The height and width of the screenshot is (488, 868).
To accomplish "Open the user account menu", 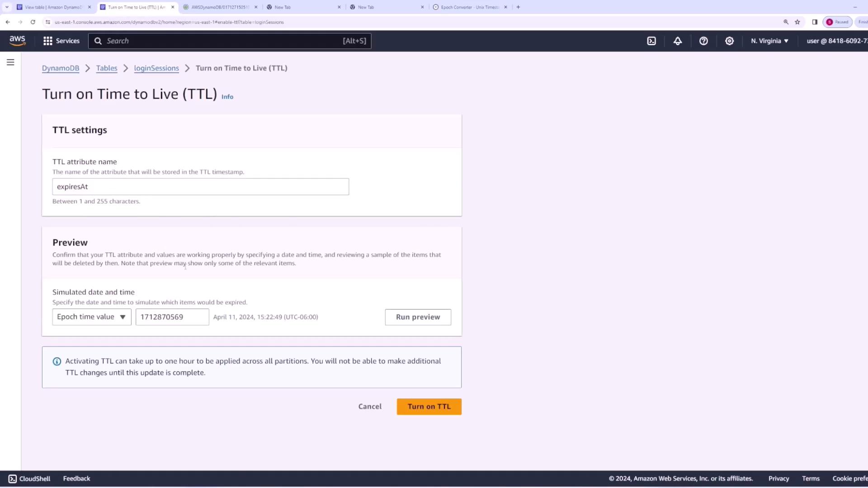I will (836, 41).
